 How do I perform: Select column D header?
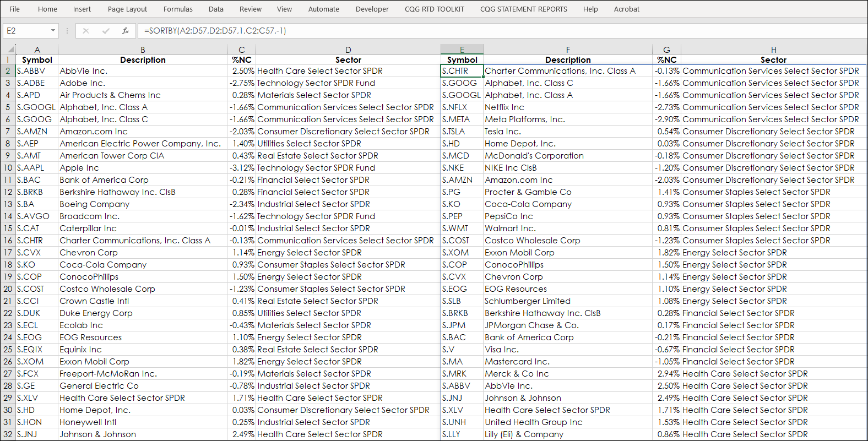(x=348, y=50)
